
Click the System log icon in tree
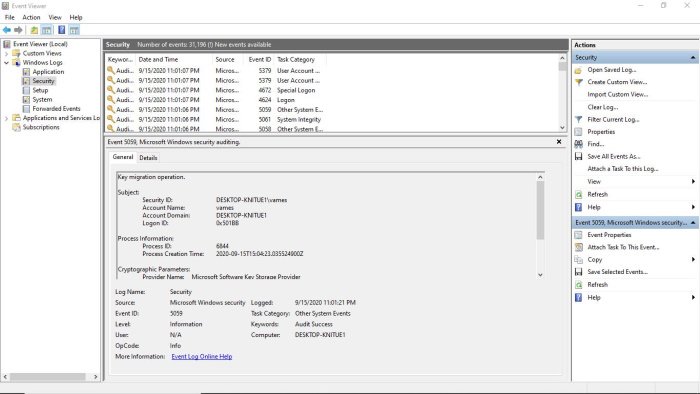[x=26, y=100]
